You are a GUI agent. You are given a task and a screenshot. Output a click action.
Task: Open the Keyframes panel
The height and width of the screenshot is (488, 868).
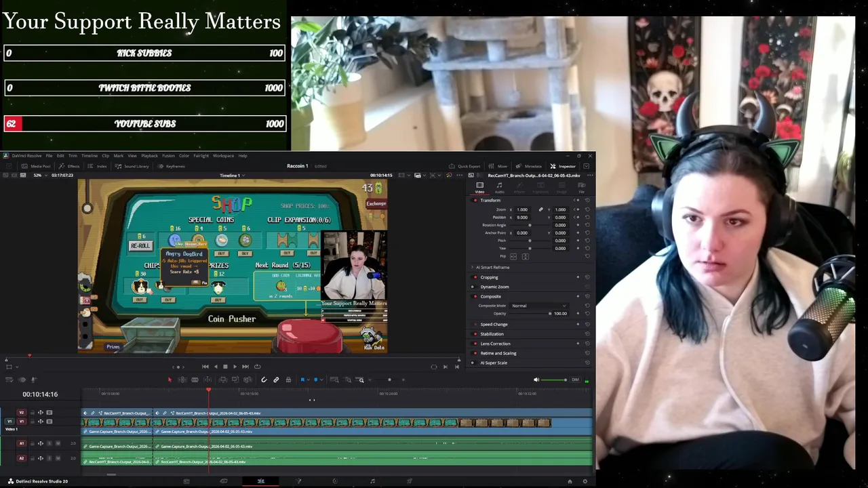pyautogui.click(x=171, y=166)
